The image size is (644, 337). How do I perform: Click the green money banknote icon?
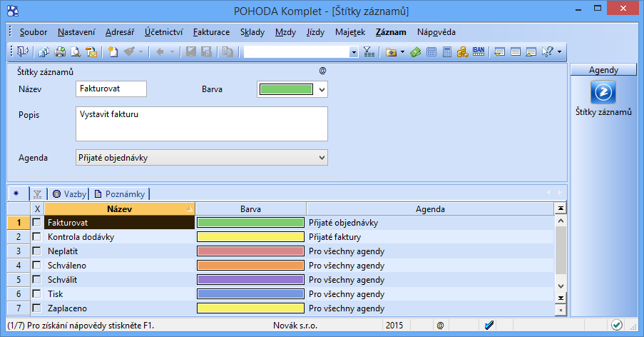click(x=416, y=52)
